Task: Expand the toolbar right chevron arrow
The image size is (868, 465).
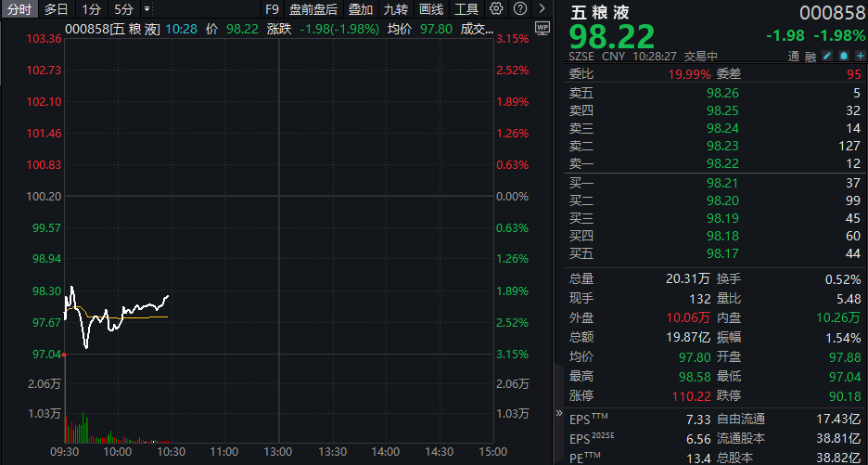Action: pyautogui.click(x=542, y=9)
